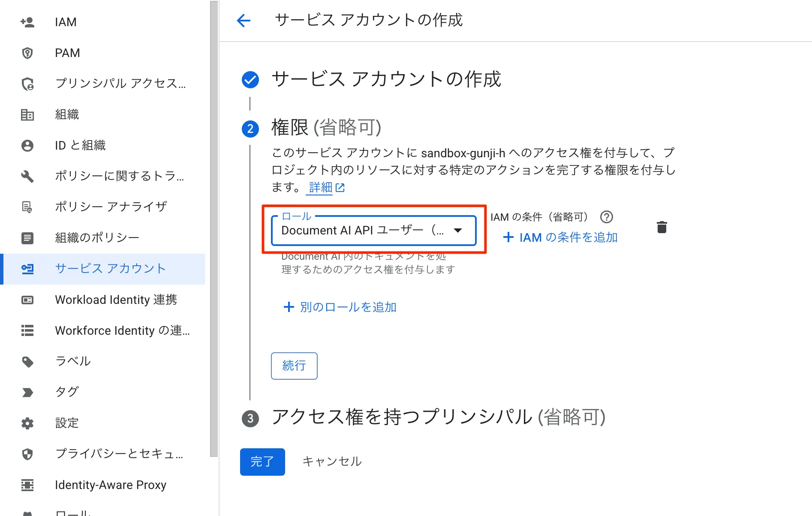
Task: Delete the role with trash icon
Action: 662,227
